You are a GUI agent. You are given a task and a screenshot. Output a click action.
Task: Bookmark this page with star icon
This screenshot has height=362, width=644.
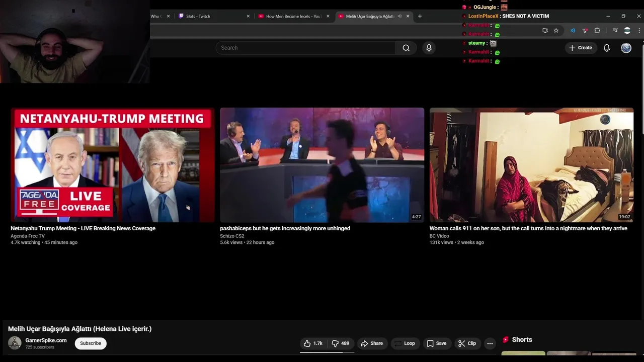pyautogui.click(x=556, y=31)
